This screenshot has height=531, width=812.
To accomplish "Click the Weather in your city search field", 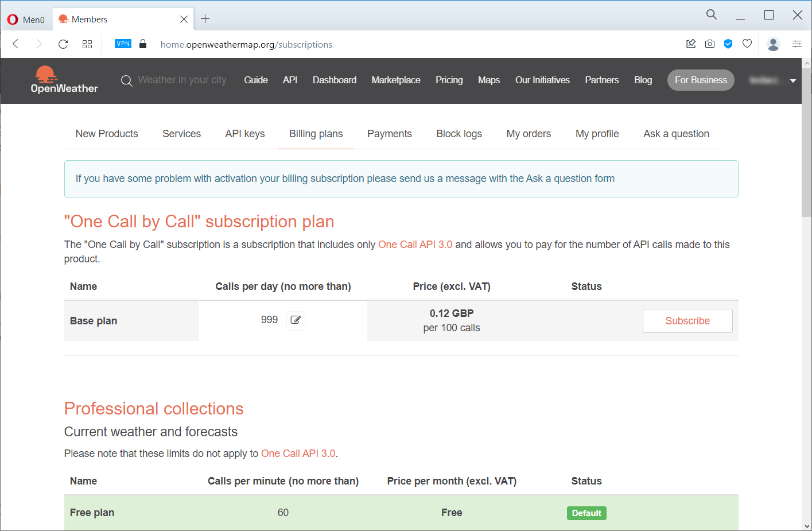I will [182, 80].
